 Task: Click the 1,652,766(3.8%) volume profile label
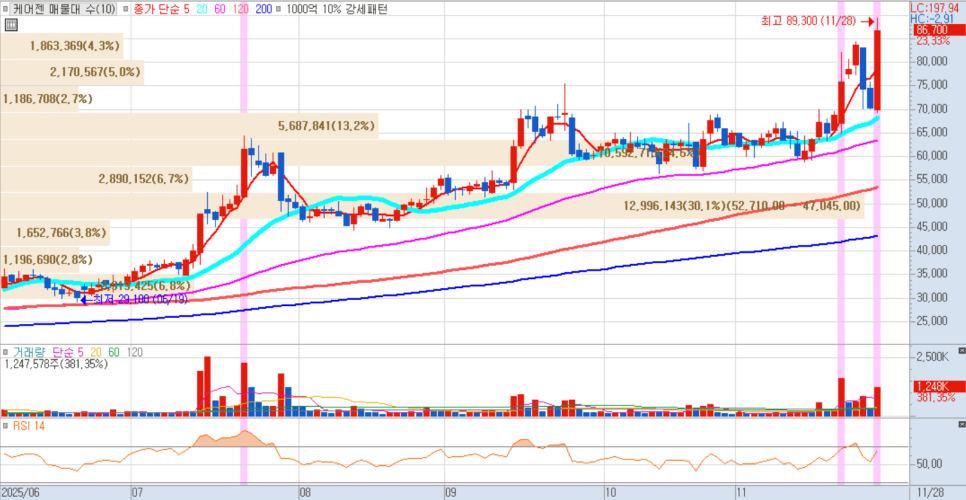point(62,233)
